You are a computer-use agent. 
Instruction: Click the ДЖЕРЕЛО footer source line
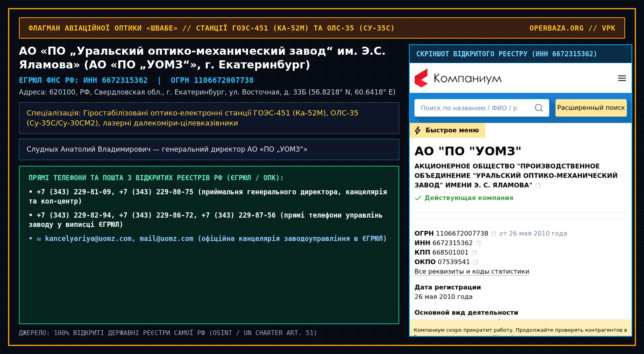[x=168, y=333]
